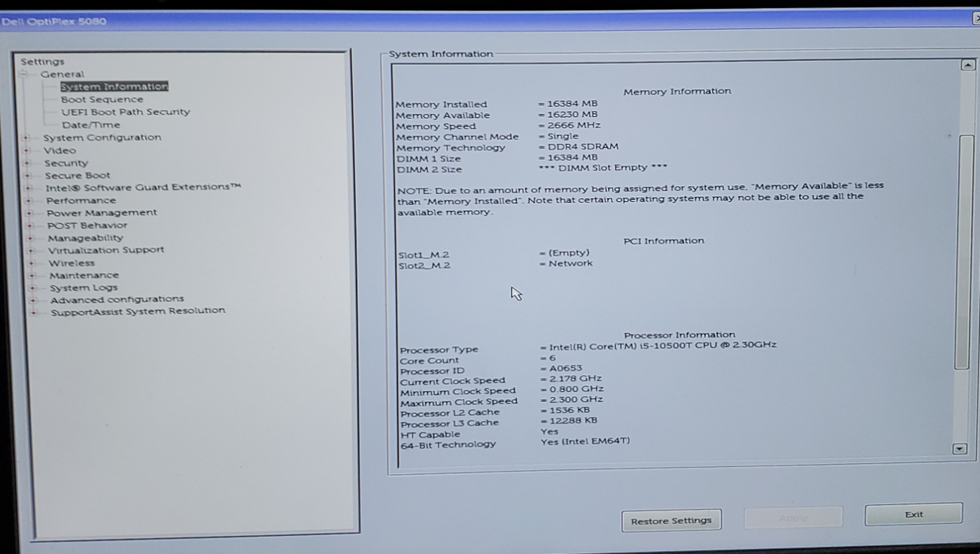This screenshot has width=980, height=554.
Task: Expand the Video settings node
Action: pyautogui.click(x=27, y=150)
